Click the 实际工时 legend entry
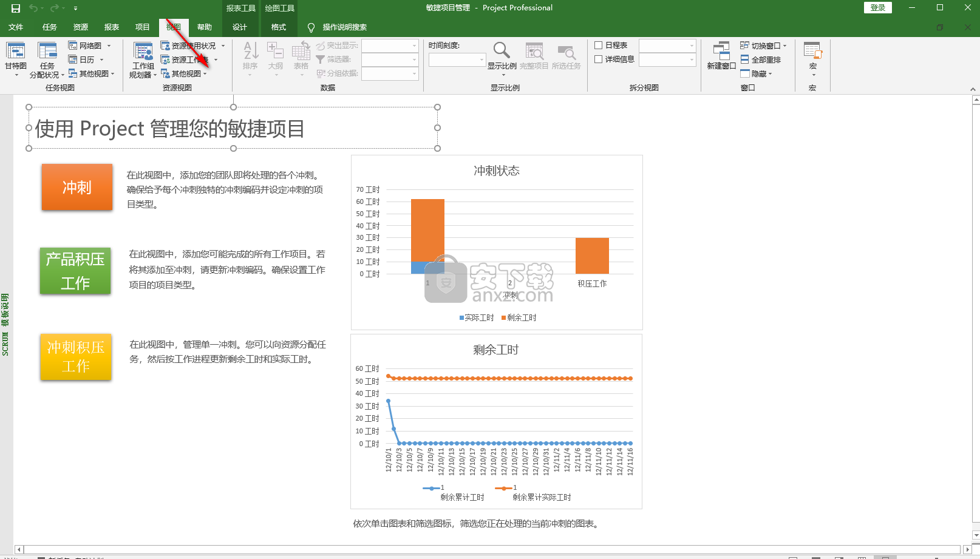Screen dimensions: 980x559 coord(477,317)
